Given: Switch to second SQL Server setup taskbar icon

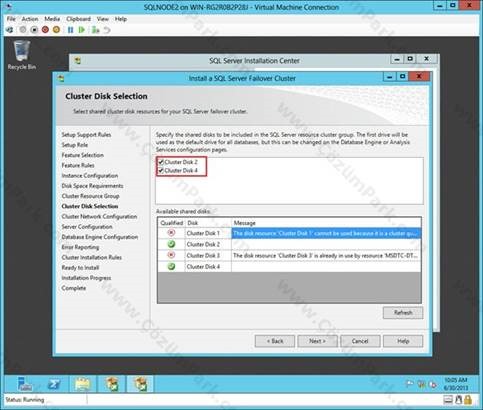Looking at the screenshot, I should click(x=140, y=384).
